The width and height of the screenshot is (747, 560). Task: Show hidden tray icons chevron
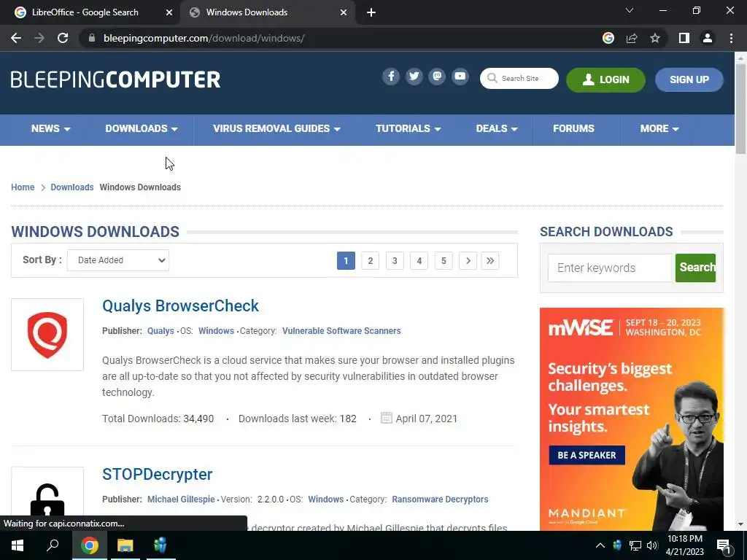pos(600,545)
